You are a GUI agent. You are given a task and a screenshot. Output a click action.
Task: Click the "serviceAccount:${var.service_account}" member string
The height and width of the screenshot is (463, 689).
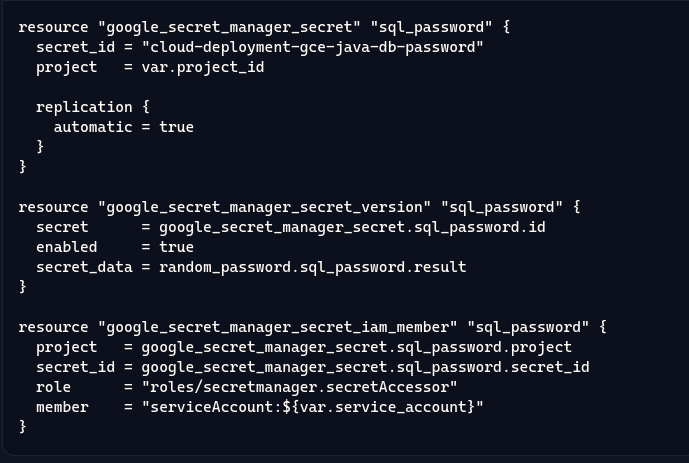pyautogui.click(x=312, y=407)
